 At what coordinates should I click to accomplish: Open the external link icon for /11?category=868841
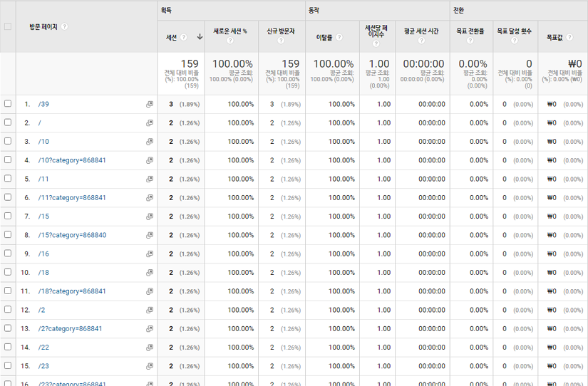click(x=150, y=198)
